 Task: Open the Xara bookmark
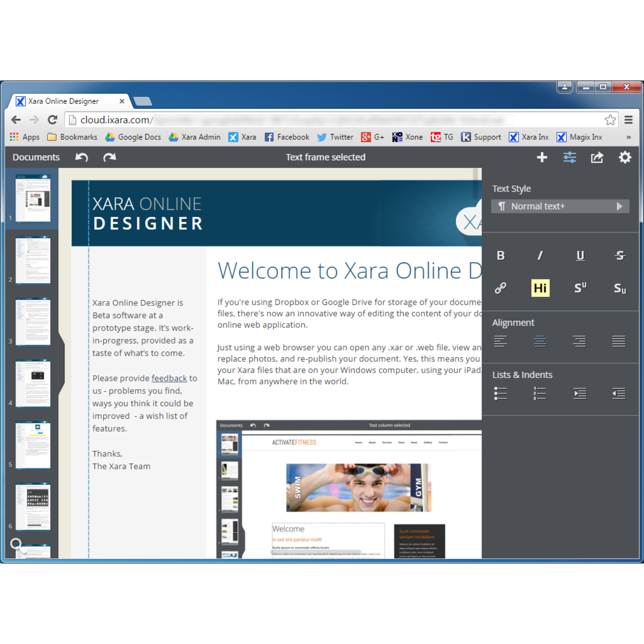pyautogui.click(x=243, y=137)
